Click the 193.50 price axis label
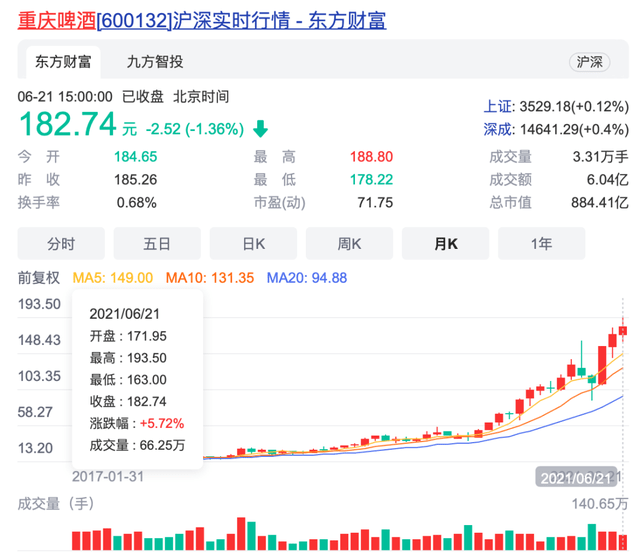640x560 pixels. [x=39, y=304]
